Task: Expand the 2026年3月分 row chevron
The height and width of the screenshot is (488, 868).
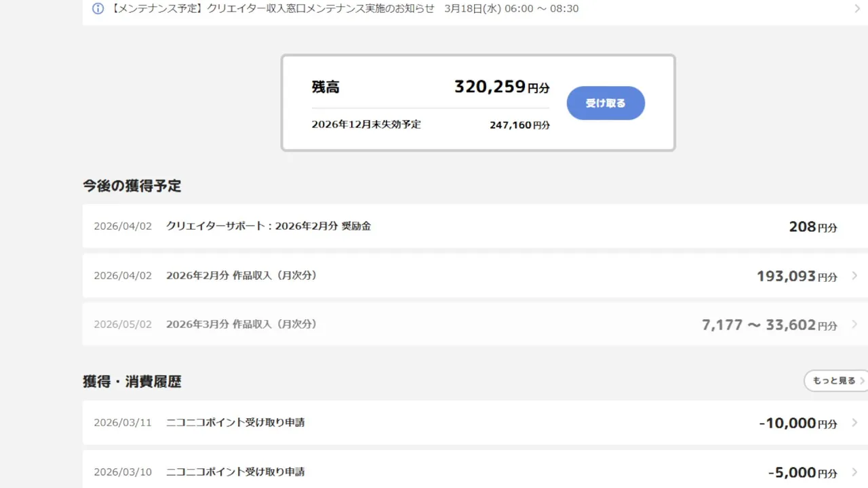Action: tap(854, 325)
